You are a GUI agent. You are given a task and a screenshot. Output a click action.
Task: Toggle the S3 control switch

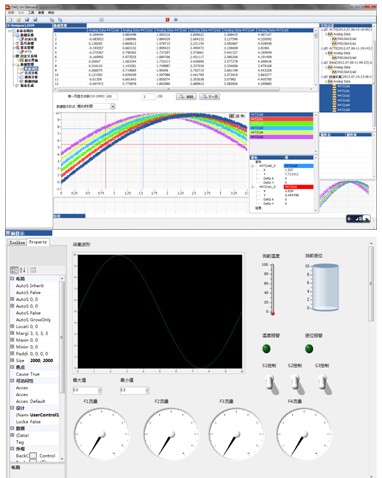point(324,384)
